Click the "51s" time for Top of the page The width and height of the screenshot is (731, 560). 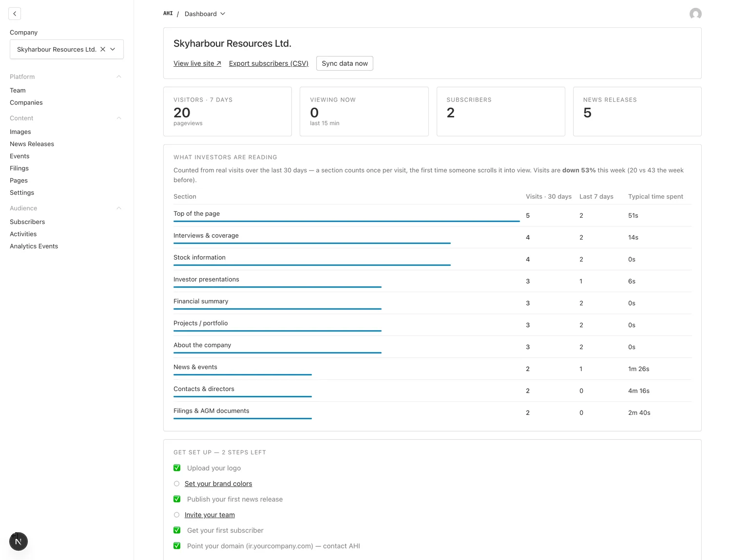[633, 216]
